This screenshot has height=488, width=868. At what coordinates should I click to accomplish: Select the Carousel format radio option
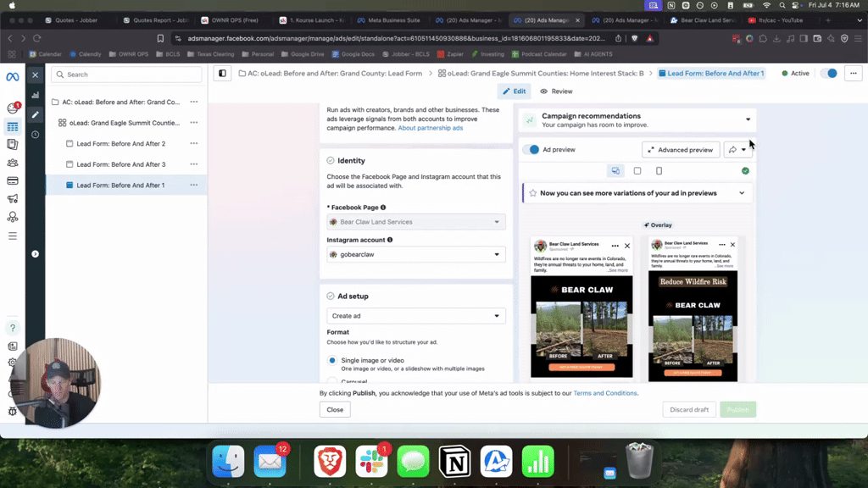tap(332, 380)
